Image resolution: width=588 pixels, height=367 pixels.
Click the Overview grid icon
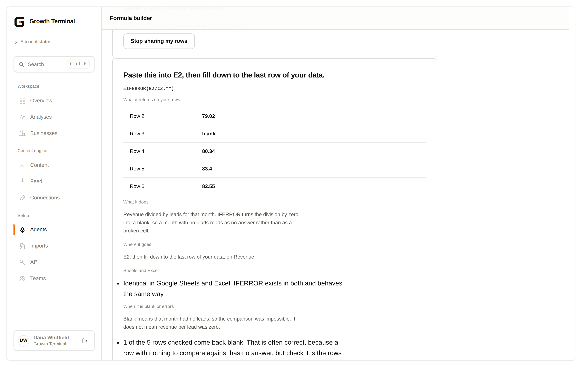click(x=22, y=101)
